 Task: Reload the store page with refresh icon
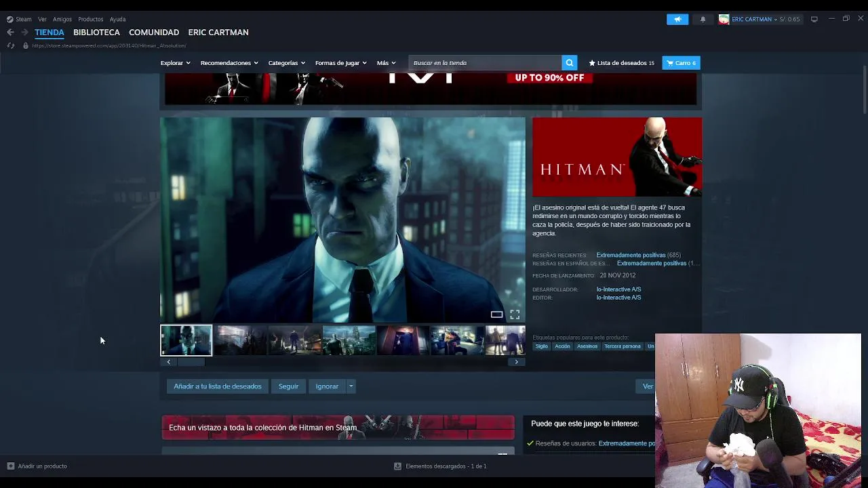coord(10,45)
